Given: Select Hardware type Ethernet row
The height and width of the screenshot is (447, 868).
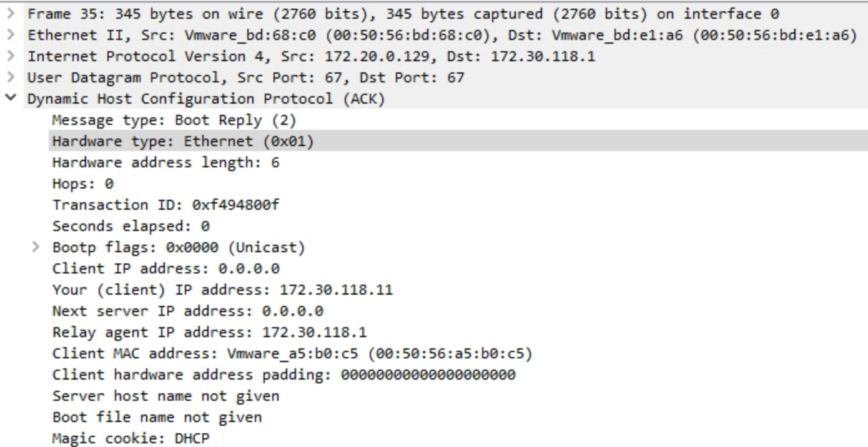Looking at the screenshot, I should point(182,141).
